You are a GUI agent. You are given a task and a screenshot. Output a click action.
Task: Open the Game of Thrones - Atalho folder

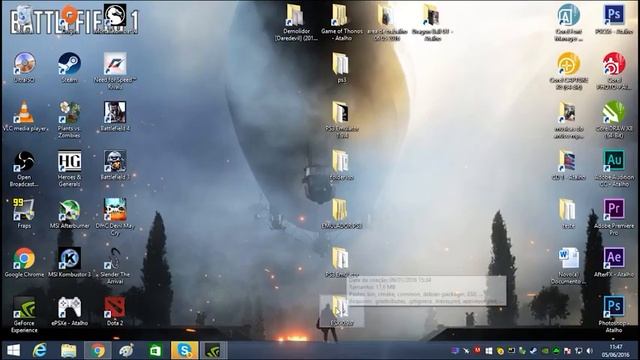click(342, 22)
